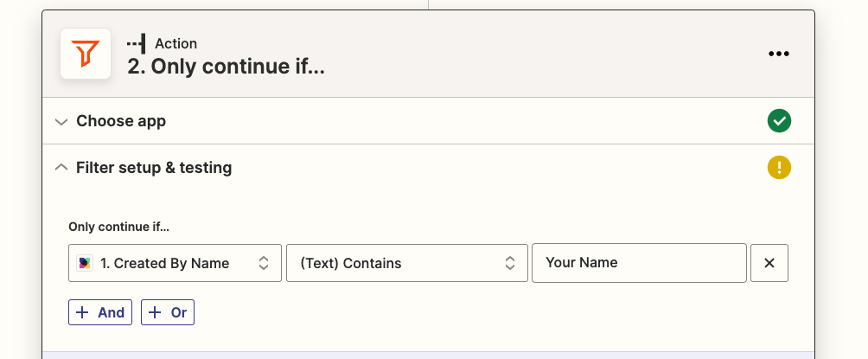Click the app icon inside Created By Name field
The width and height of the screenshot is (868, 359).
click(84, 263)
